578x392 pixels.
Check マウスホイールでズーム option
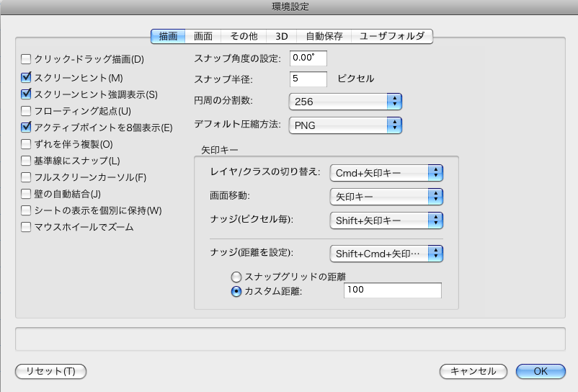(27, 228)
